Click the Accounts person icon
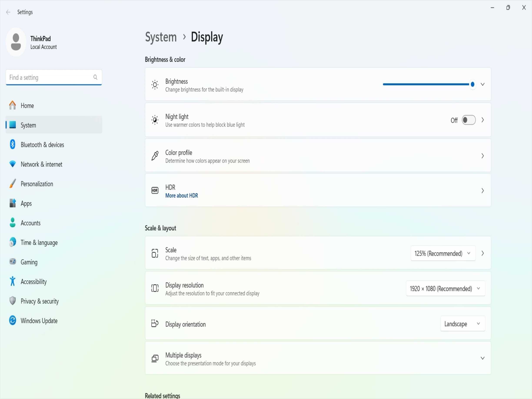 click(x=13, y=223)
